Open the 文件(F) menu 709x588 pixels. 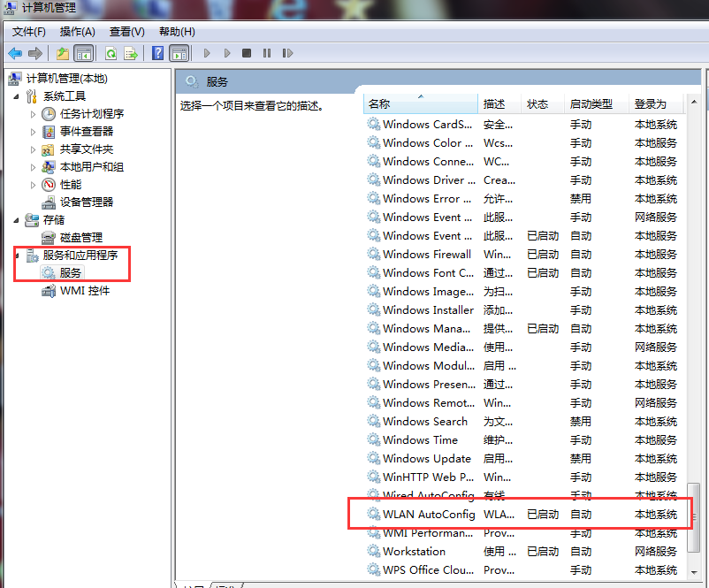29,32
